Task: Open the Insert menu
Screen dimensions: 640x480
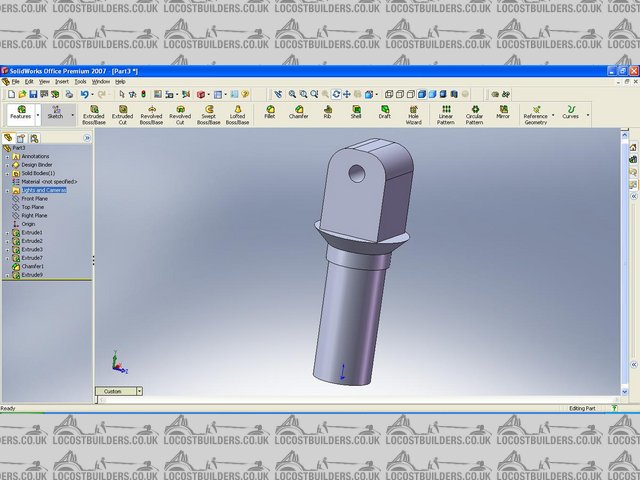Action: tap(62, 81)
